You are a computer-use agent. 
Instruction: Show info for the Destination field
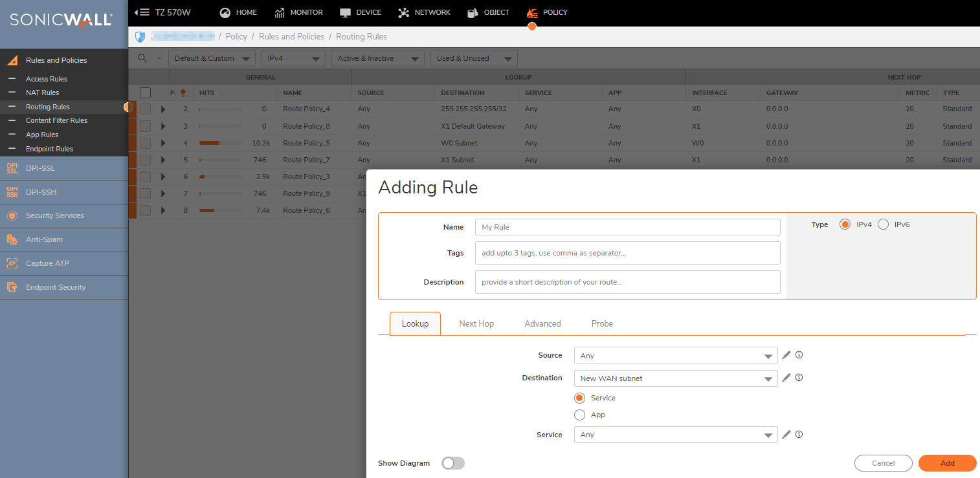[x=799, y=378]
